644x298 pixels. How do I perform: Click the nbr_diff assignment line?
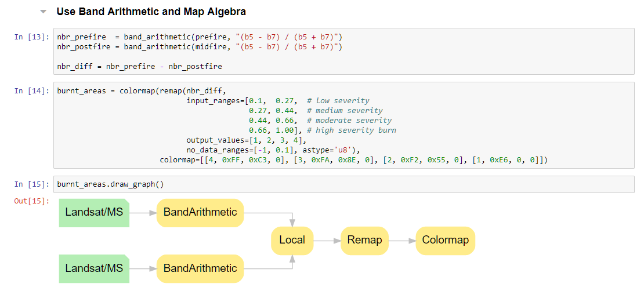pyautogui.click(x=139, y=67)
